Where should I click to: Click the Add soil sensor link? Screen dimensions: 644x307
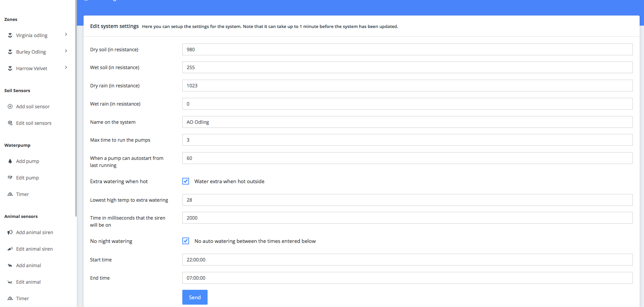pyautogui.click(x=33, y=106)
